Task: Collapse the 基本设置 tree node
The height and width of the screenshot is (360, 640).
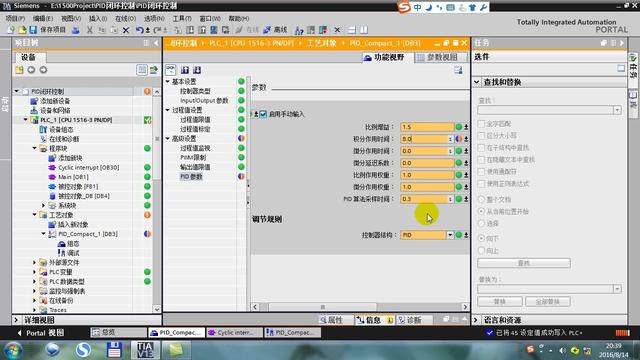Action: [x=167, y=82]
